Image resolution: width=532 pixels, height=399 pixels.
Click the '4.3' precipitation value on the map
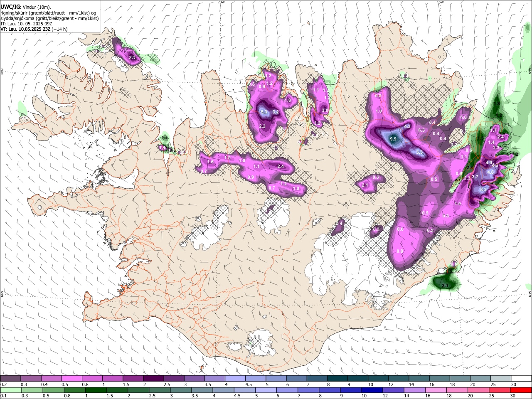407,126
